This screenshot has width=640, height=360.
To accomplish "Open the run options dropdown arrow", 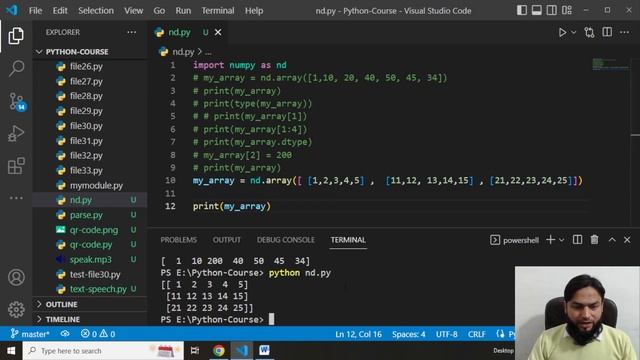I will pyautogui.click(x=573, y=32).
